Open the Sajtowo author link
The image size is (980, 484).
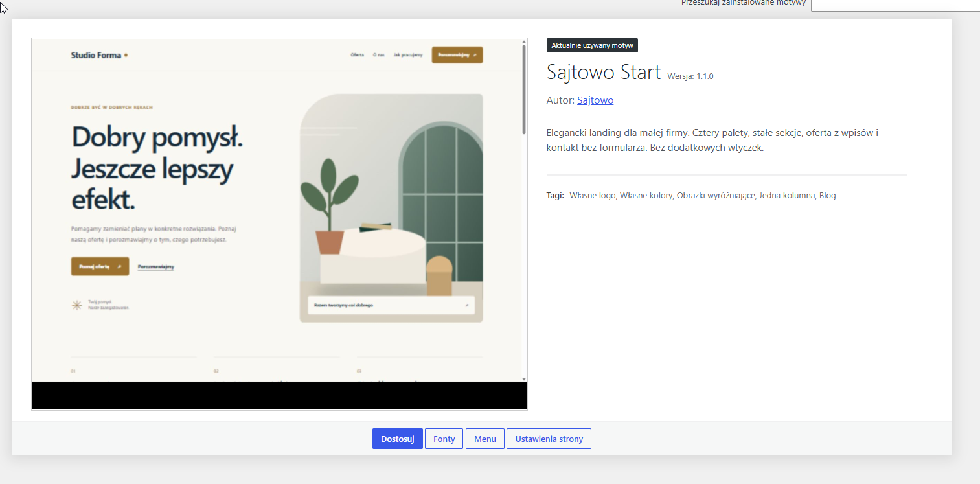coord(595,100)
